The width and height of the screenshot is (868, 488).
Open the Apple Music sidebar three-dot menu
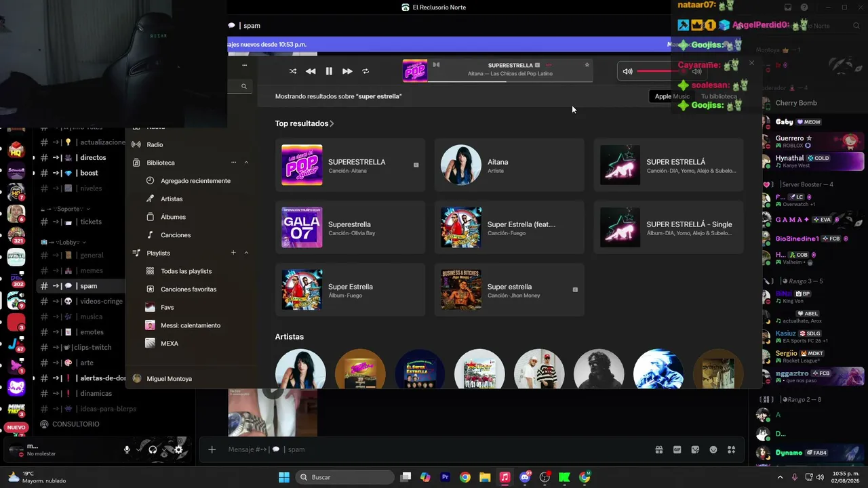coord(244,65)
